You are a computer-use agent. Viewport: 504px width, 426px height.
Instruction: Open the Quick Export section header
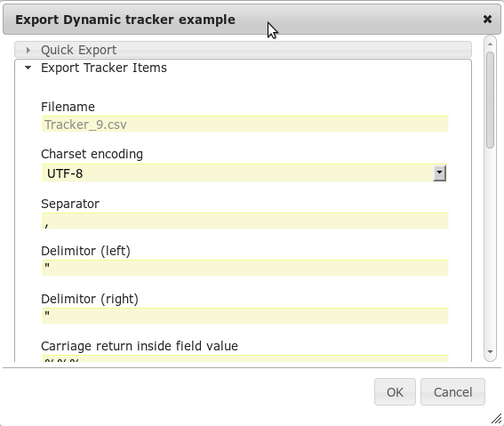243,50
